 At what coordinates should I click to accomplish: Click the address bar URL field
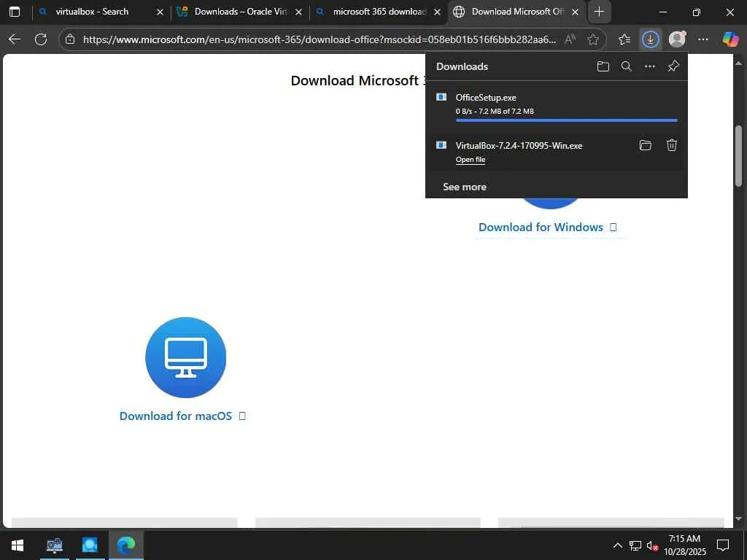[320, 39]
